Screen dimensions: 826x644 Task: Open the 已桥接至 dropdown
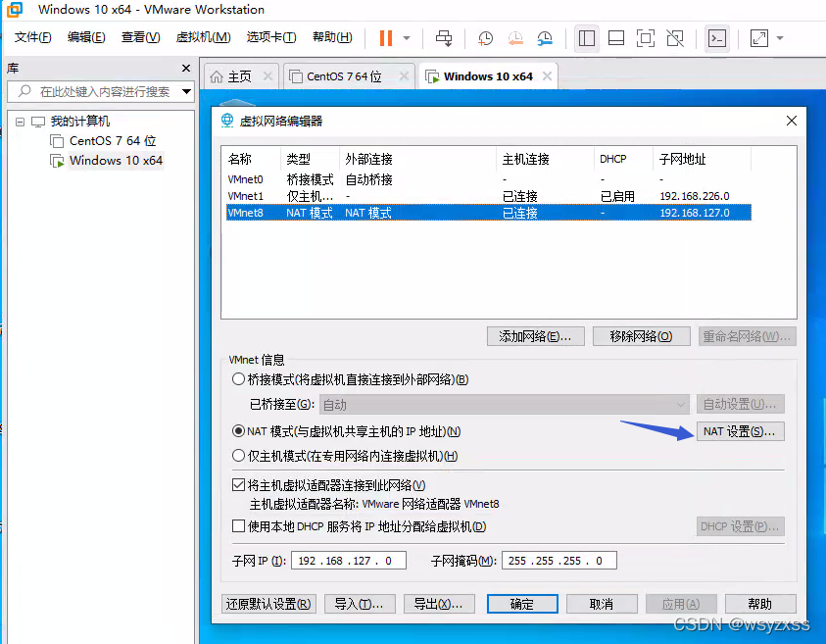505,405
